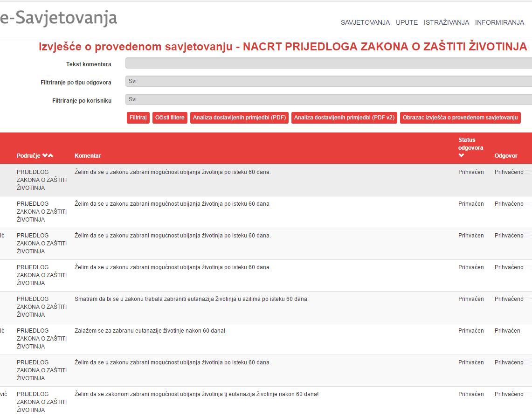Open Obrazac izvješća o provedenom savjetovanju
Viewport: 532px width, 418px height.
[x=460, y=118]
